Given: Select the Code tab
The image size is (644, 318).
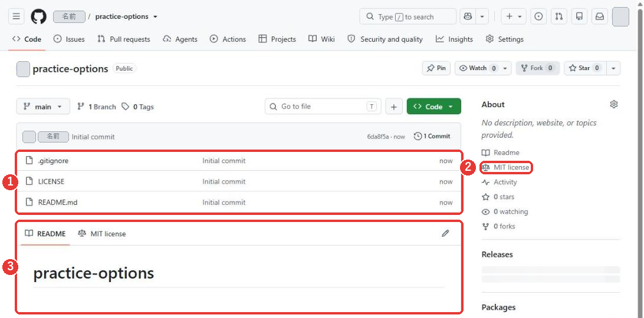Looking at the screenshot, I should [27, 39].
